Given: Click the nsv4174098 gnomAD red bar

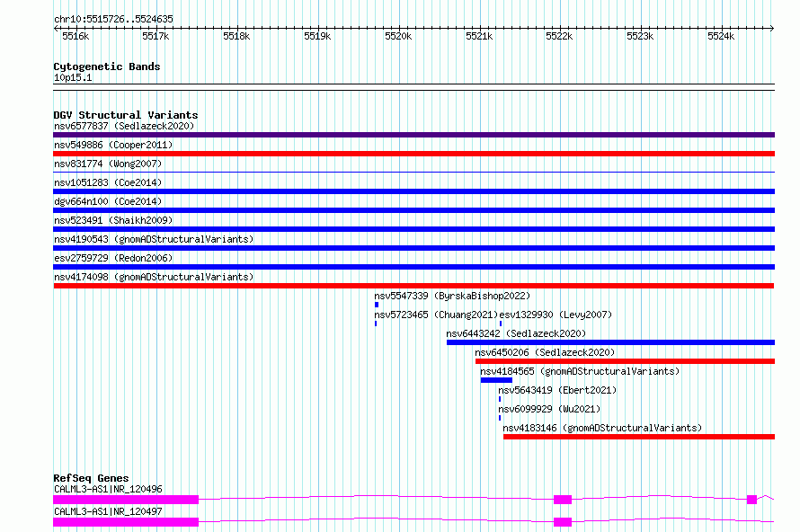Looking at the screenshot, I should coord(413,286).
